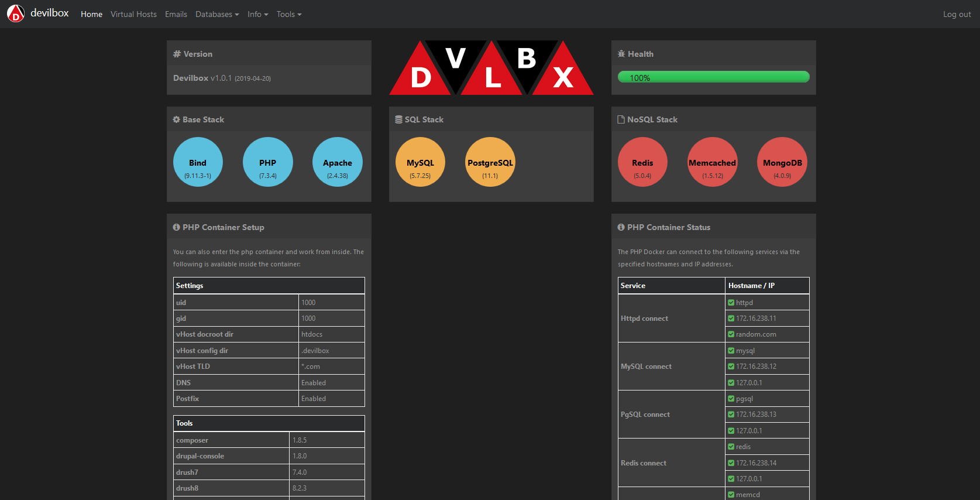The image size is (980, 500).
Task: Open the Tools dropdown menu
Action: pyautogui.click(x=289, y=14)
